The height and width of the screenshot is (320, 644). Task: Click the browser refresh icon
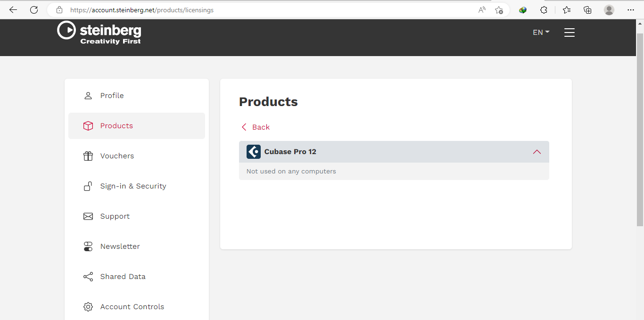tap(34, 10)
